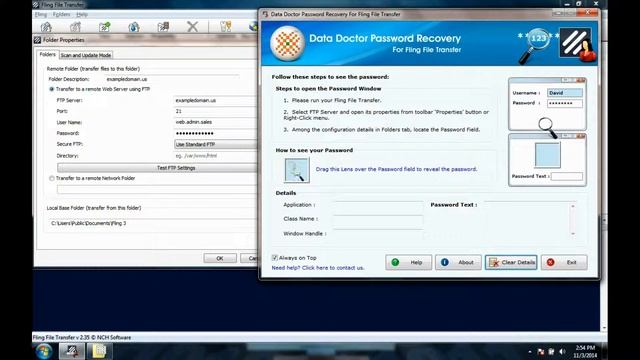Click the folder with dark document icon in Fling toolbar
The height and width of the screenshot is (360, 640).
(x=163, y=27)
